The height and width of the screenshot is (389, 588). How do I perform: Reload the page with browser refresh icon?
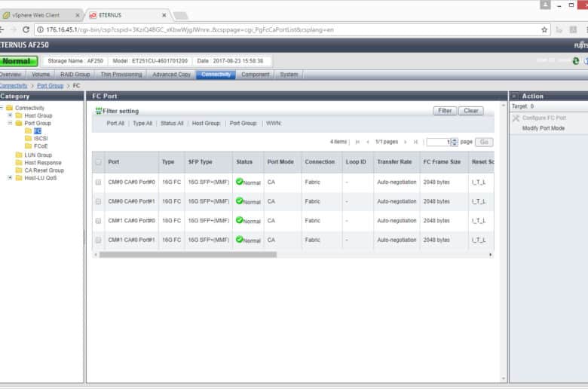(x=26, y=29)
